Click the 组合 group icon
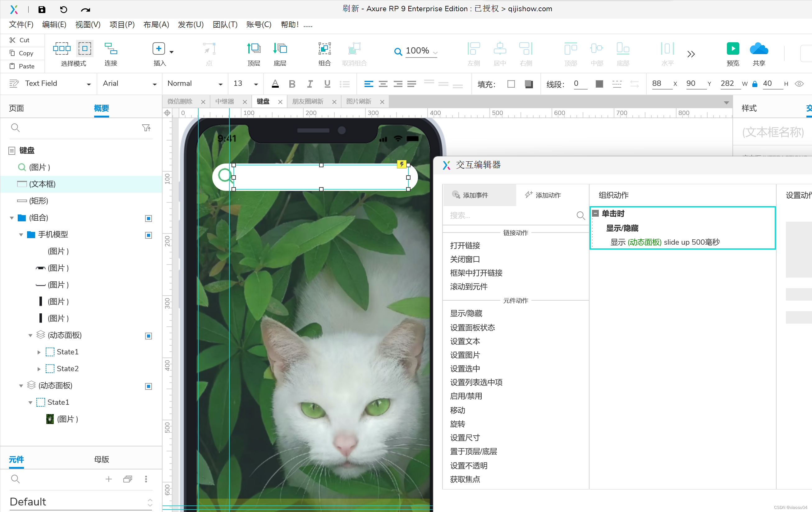 tap(324, 48)
